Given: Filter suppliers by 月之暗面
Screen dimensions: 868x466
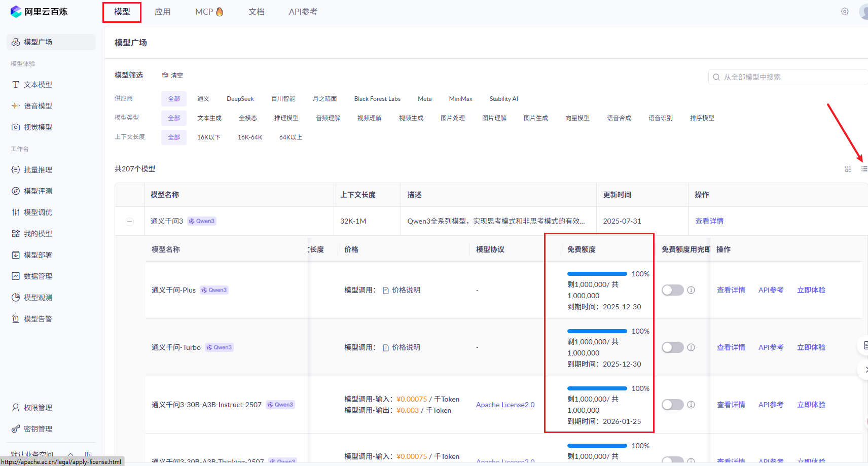Looking at the screenshot, I should pyautogui.click(x=324, y=99).
